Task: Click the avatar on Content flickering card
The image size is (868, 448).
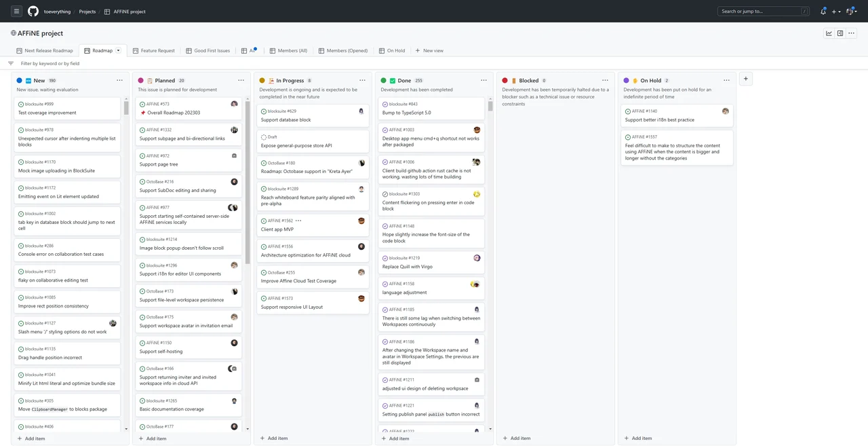Action: pos(477,194)
